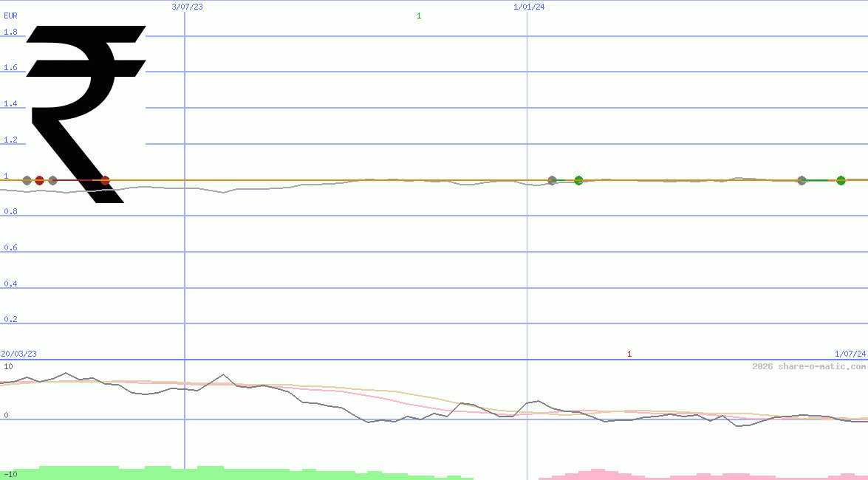Viewport: 868px width, 480px height.
Task: Click the first green marker dot after 1/01/24
Action: [578, 180]
